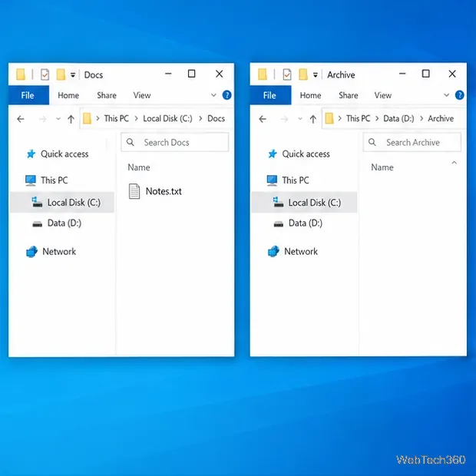Expand chevron after This PC in Archive address bar
This screenshot has width=476, height=476.
377,118
